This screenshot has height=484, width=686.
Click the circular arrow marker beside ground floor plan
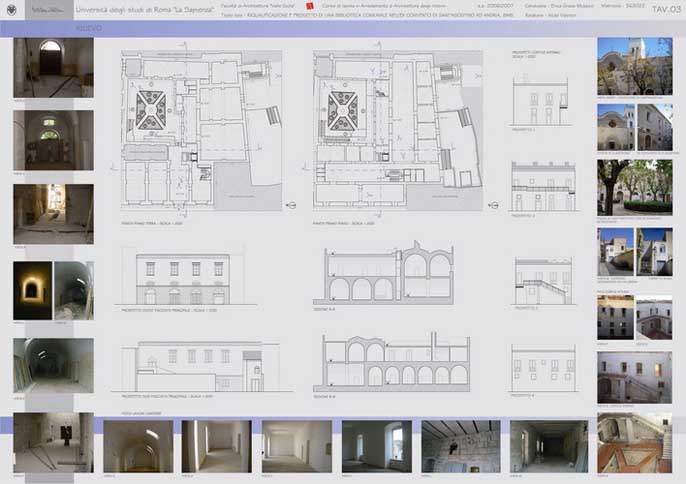(291, 205)
